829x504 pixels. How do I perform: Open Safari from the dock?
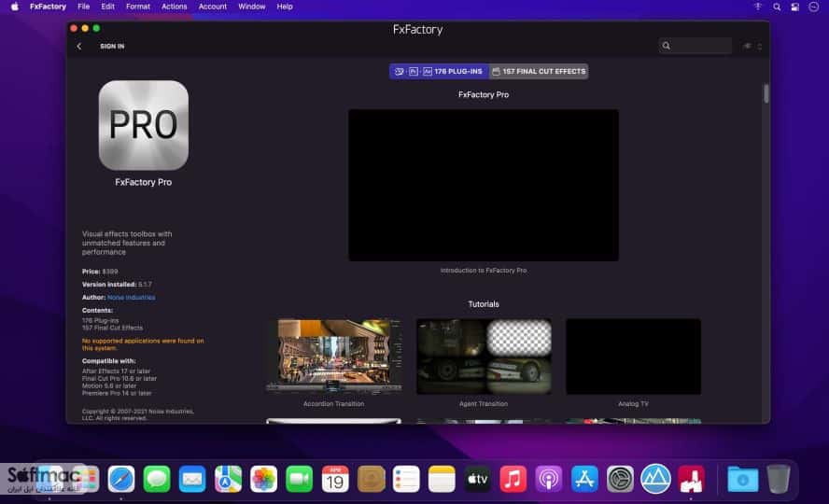click(121, 479)
